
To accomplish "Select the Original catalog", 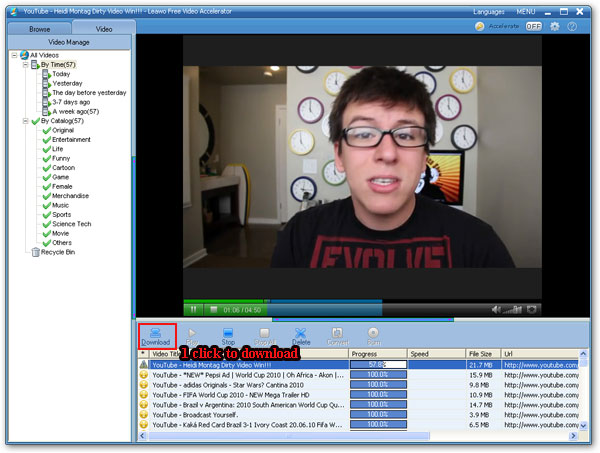I will coord(63,130).
